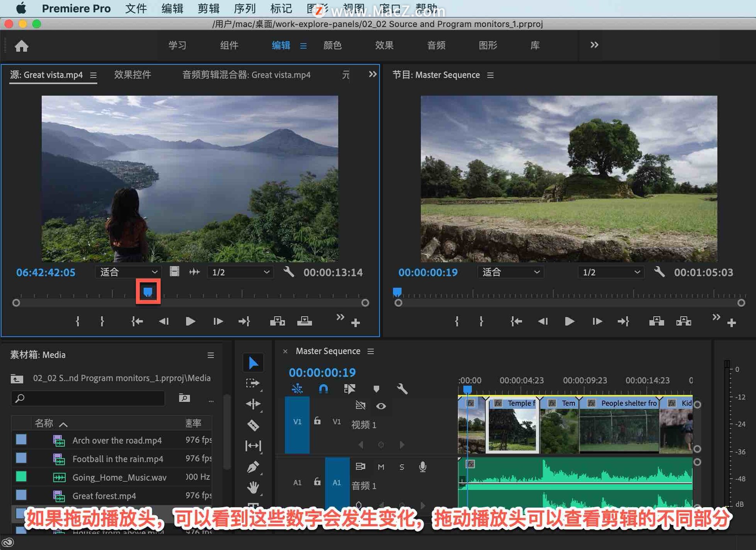Toggle V1 track output eye icon
The height and width of the screenshot is (550, 756).
[381, 406]
